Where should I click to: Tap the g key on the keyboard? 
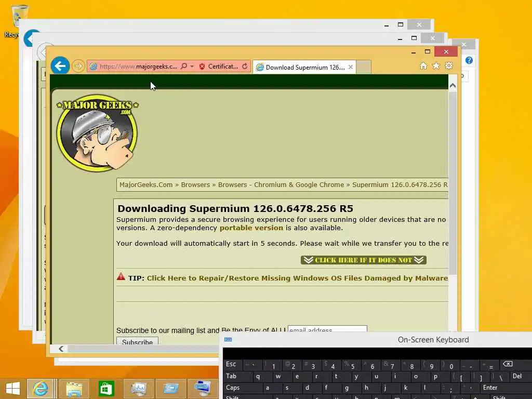[x=351, y=388]
